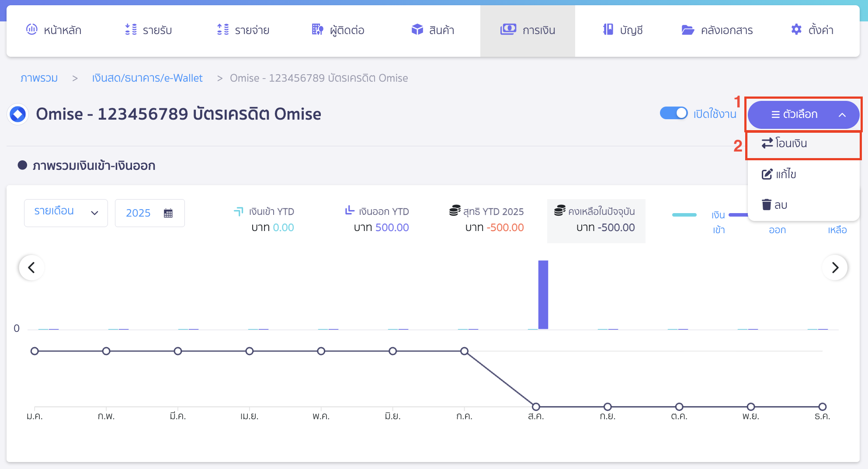Screen dimensions: 868x469
Task: Click the home dashboard icon
Action: point(31,30)
